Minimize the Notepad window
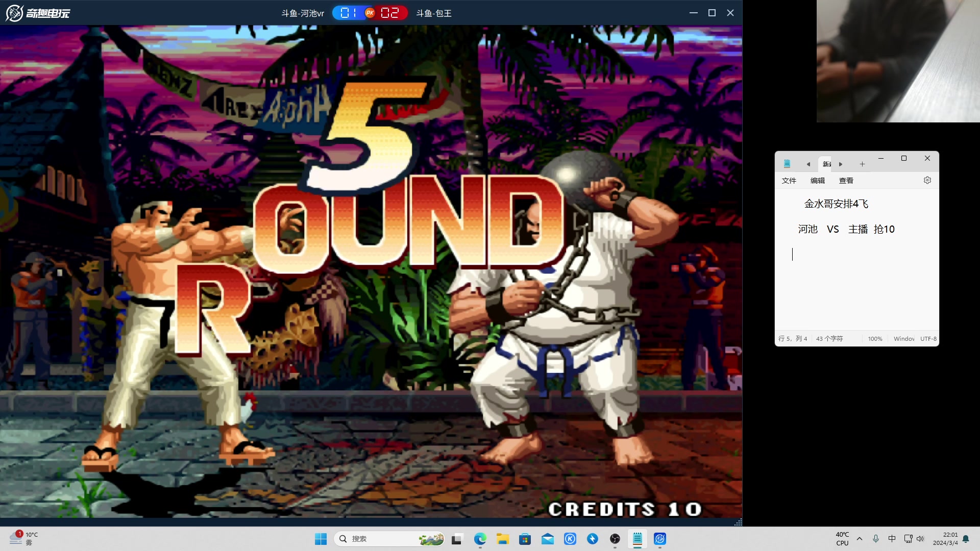Screen dimensions: 980x551 880,158
